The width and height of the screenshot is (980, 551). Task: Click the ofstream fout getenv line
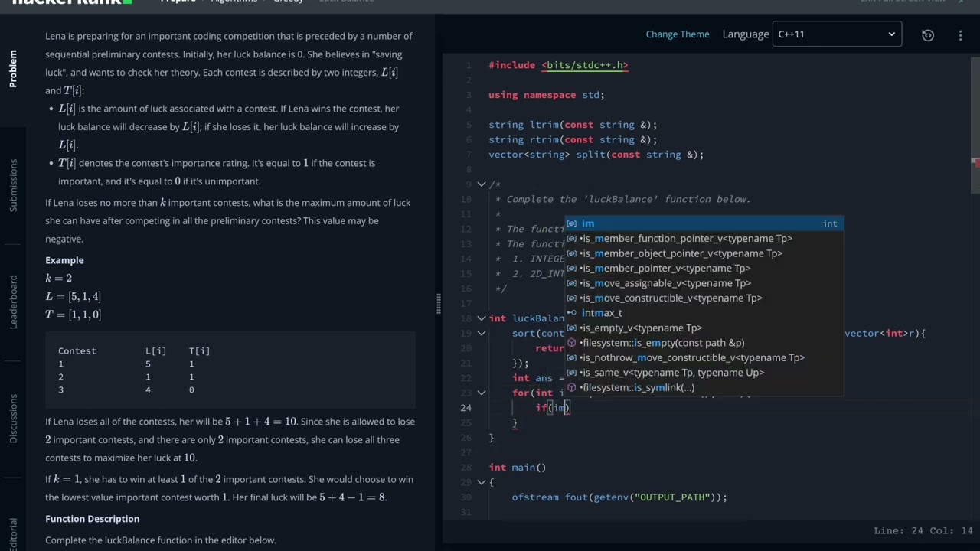pos(619,497)
